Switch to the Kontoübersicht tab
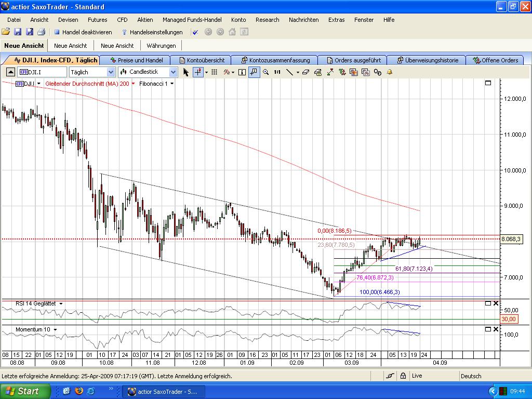Viewport: 532px width, 399px height. 202,60
